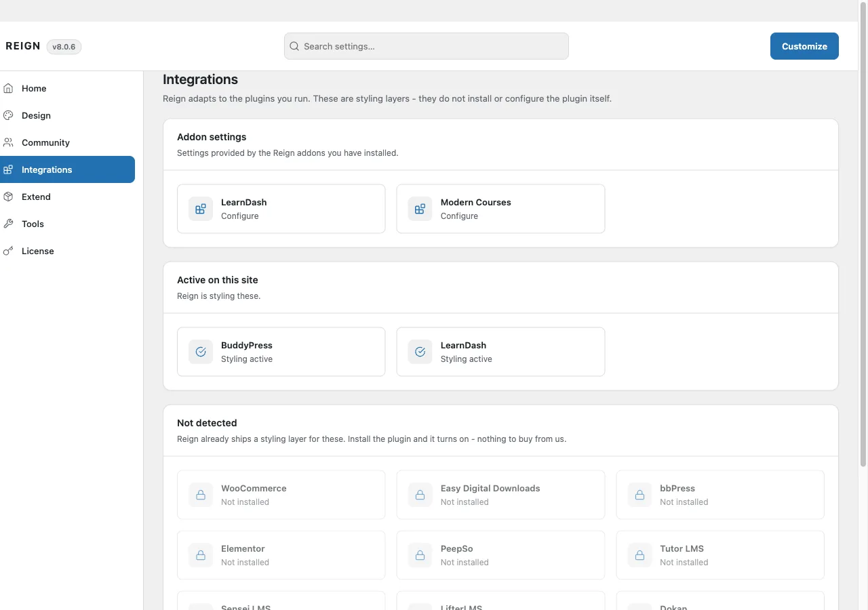Select the BuddyPress Styling active card

(281, 352)
